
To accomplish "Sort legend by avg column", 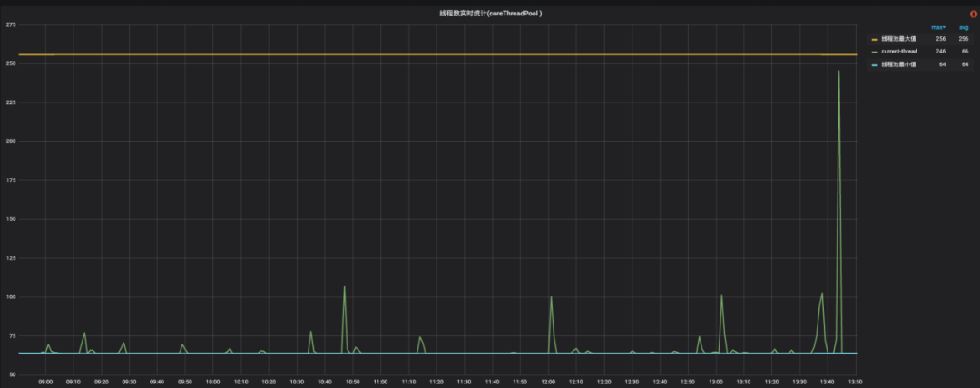I will tap(964, 27).
